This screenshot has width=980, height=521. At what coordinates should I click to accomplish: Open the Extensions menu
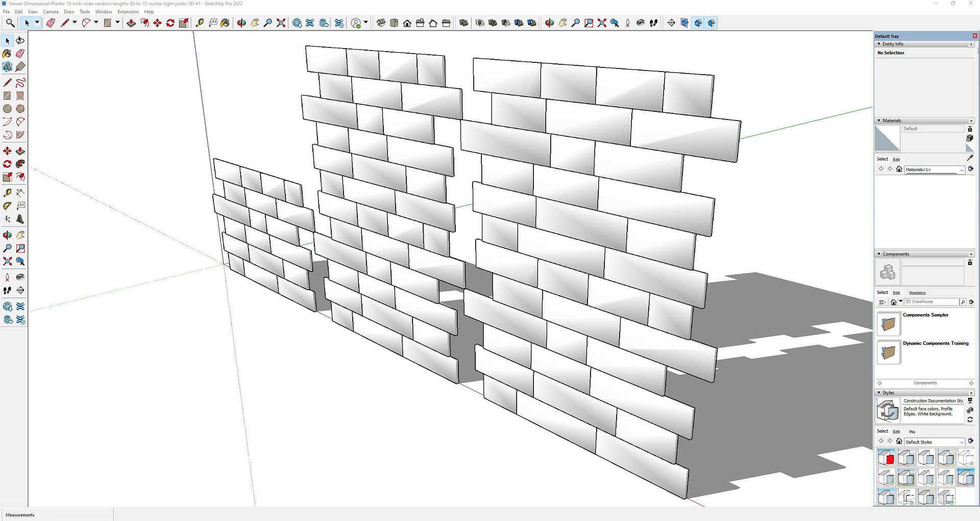[128, 12]
